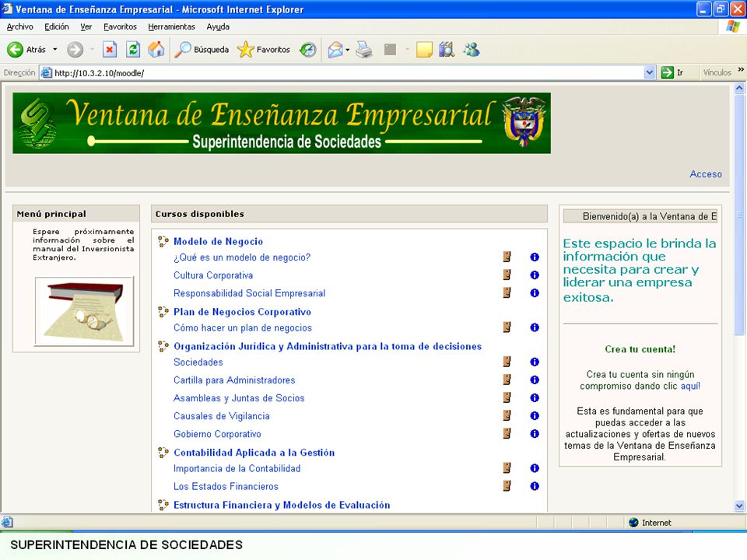Image resolution: width=747 pixels, height=560 pixels.
Task: Click the door icon for Cartilla para Administradores
Action: pyautogui.click(x=507, y=380)
